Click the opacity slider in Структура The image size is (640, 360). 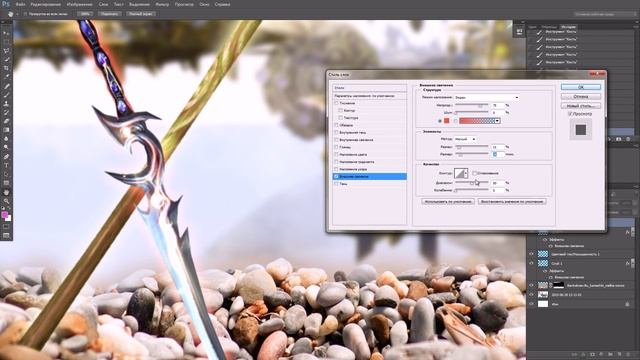point(472,105)
